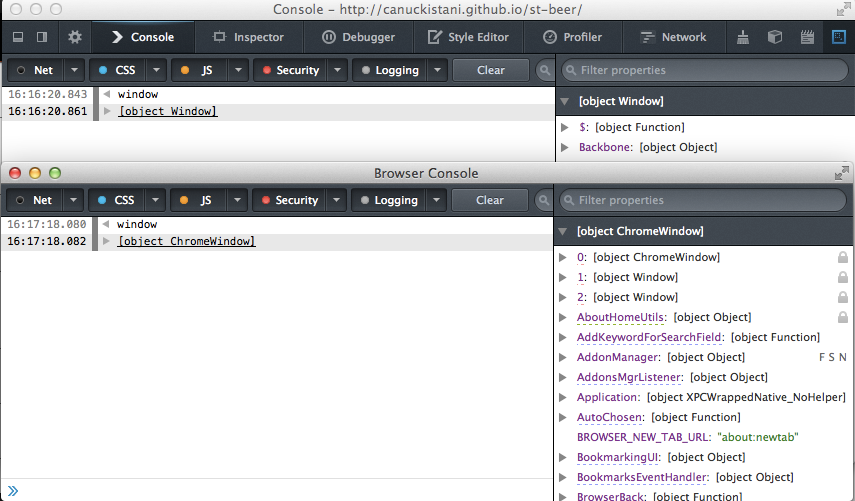This screenshot has width=855, height=501.
Task: Toggle Security filter in Browser Console
Action: (x=288, y=200)
